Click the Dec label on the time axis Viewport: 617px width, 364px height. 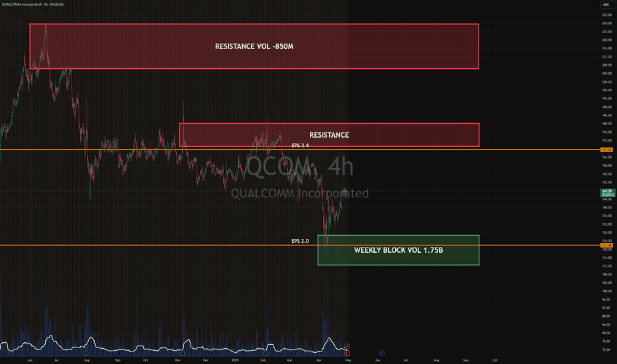coord(205,360)
